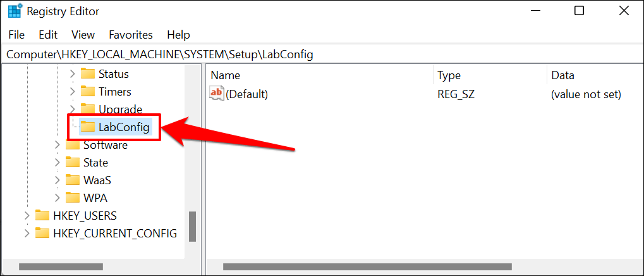Open the File menu

(16, 35)
